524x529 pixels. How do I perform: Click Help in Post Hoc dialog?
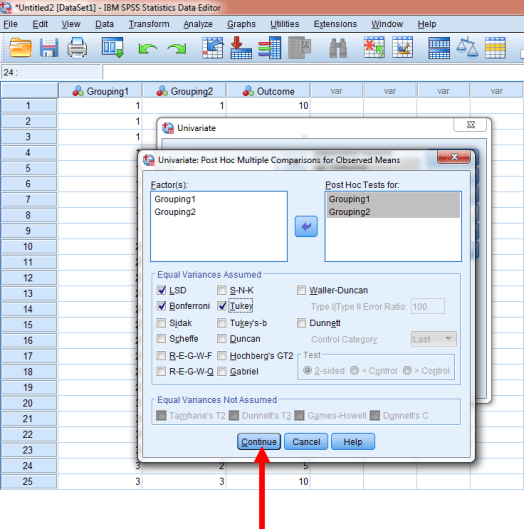[x=353, y=442]
